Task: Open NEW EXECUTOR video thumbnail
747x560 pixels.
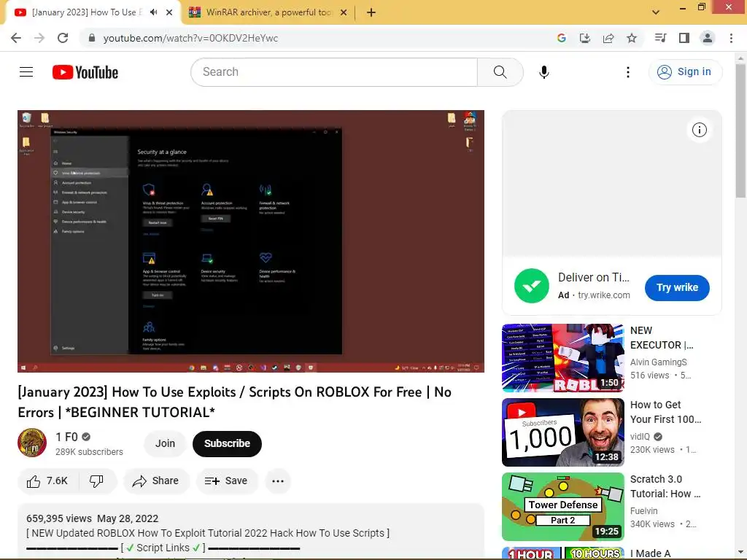Action: pyautogui.click(x=562, y=357)
